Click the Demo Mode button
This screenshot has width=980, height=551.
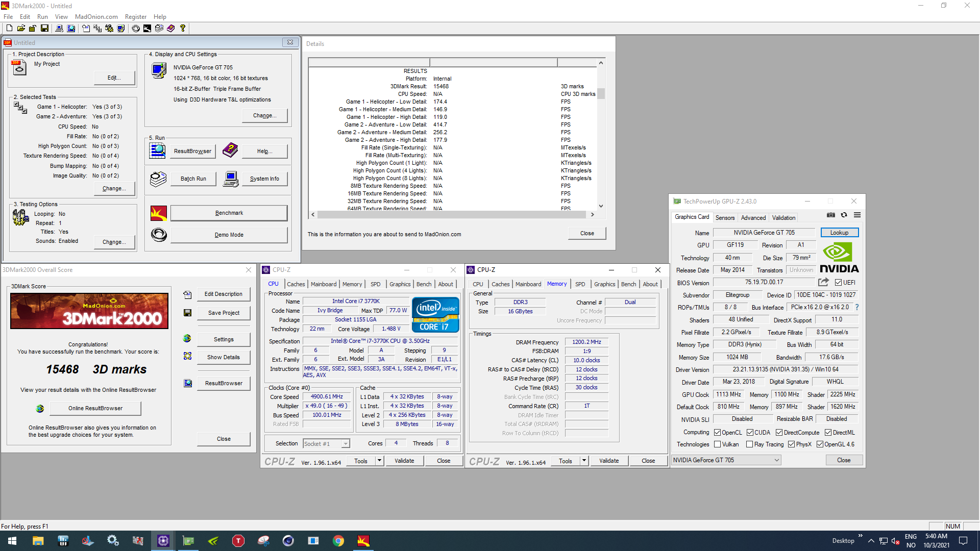[x=229, y=235]
